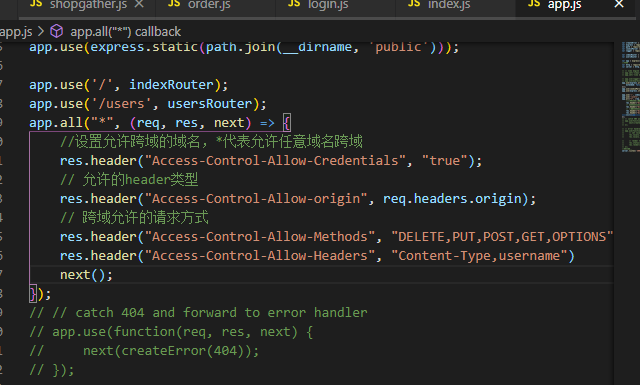Click the comment 允许的header类型
Image resolution: width=640 pixels, height=385 pixels.
(x=129, y=180)
